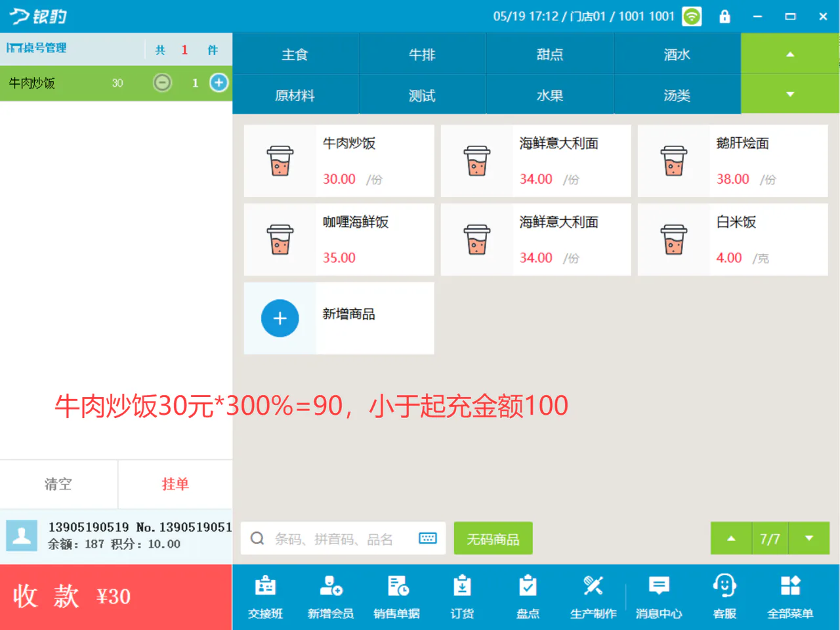Viewport: 840px width, 630px height.
Task: Switch to the 原材料 category tab
Action: tap(295, 95)
